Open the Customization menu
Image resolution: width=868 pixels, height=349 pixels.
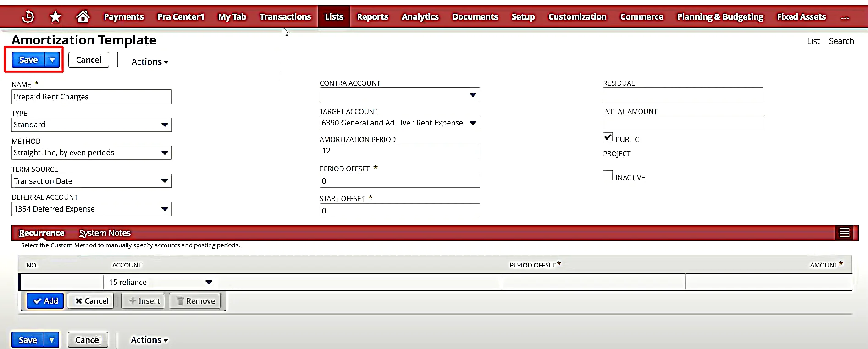[x=577, y=17]
